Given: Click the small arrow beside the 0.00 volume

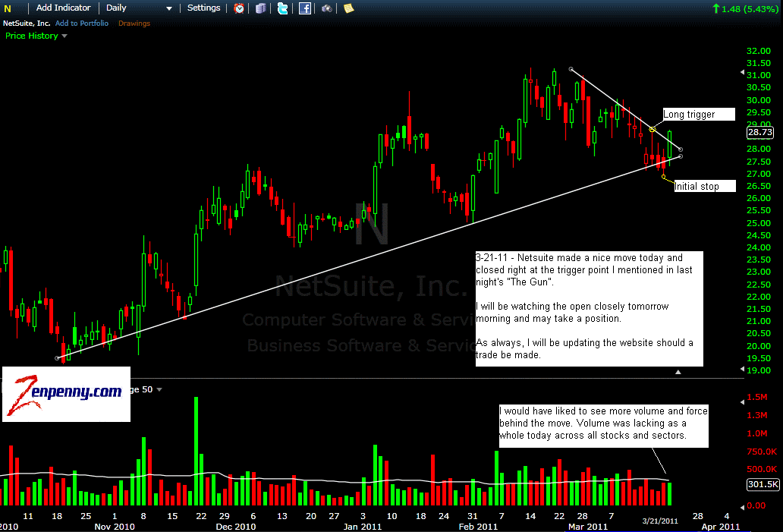Looking at the screenshot, I should tap(742, 507).
